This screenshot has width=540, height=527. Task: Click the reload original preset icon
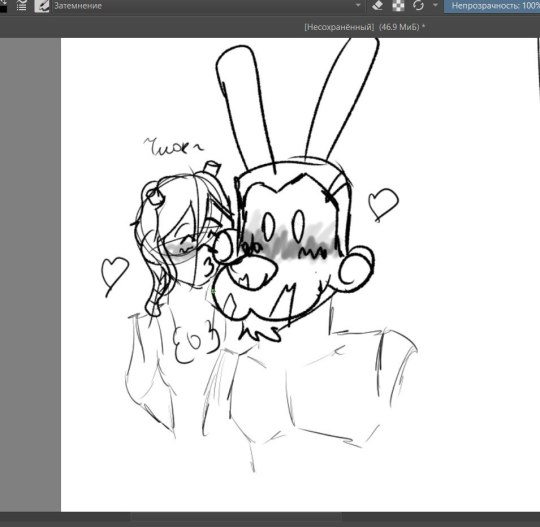tap(418, 6)
